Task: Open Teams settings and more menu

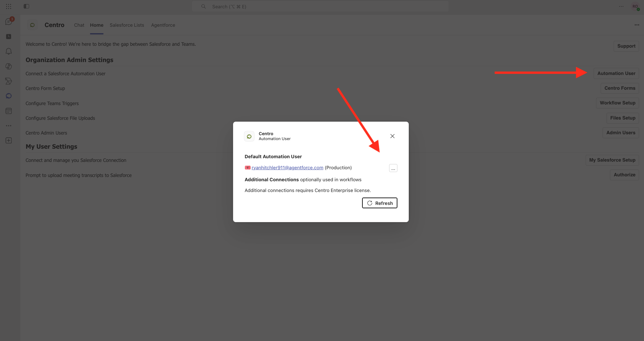Action: (621, 6)
